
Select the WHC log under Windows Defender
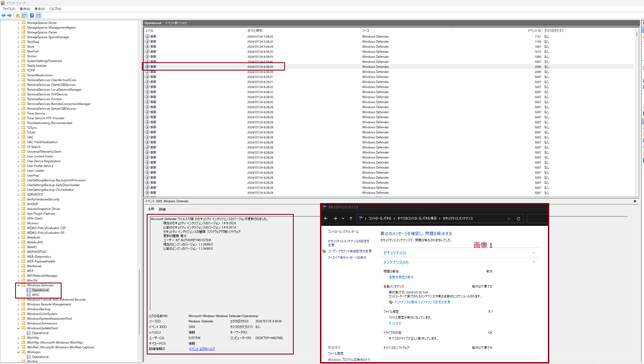click(36, 295)
